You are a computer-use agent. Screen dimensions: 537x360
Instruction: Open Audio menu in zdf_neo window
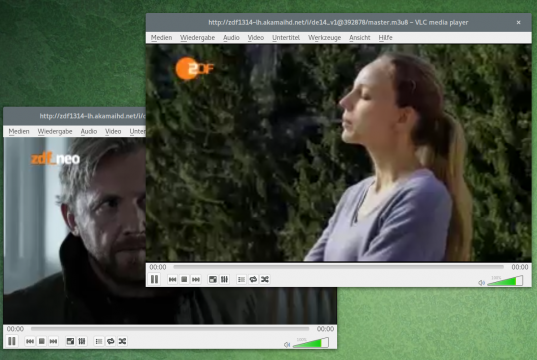coord(89,132)
